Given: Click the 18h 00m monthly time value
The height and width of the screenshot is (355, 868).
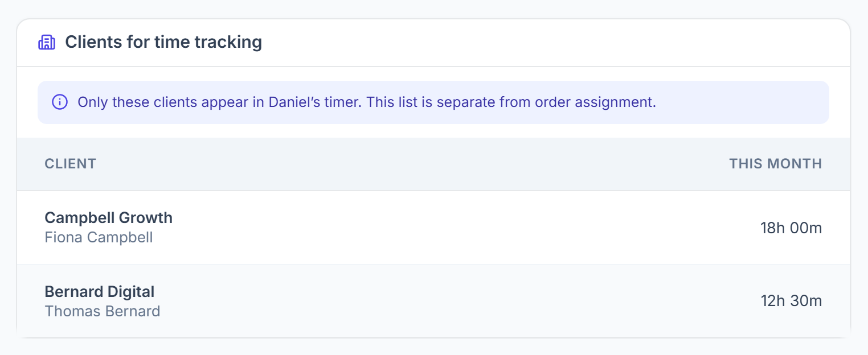Looking at the screenshot, I should (x=791, y=228).
